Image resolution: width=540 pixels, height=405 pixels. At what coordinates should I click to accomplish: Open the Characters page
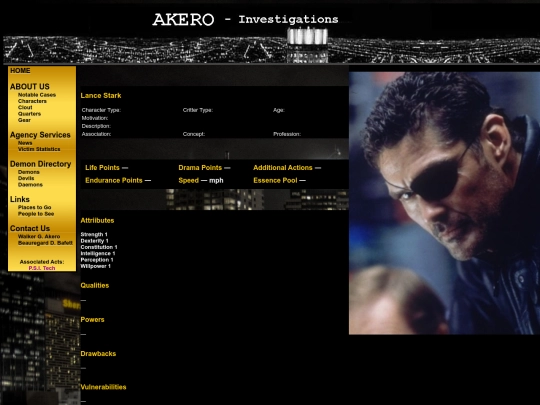click(x=32, y=101)
